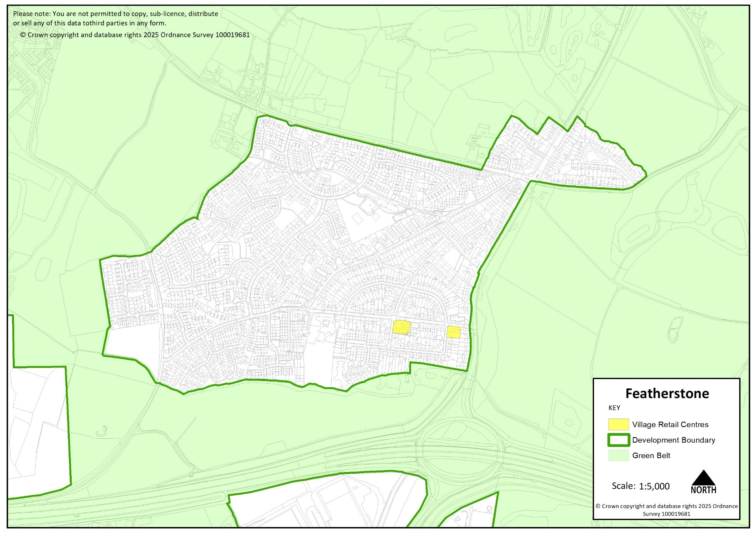
Task: Click the smaller yellow retail centre on map
Action: [454, 332]
